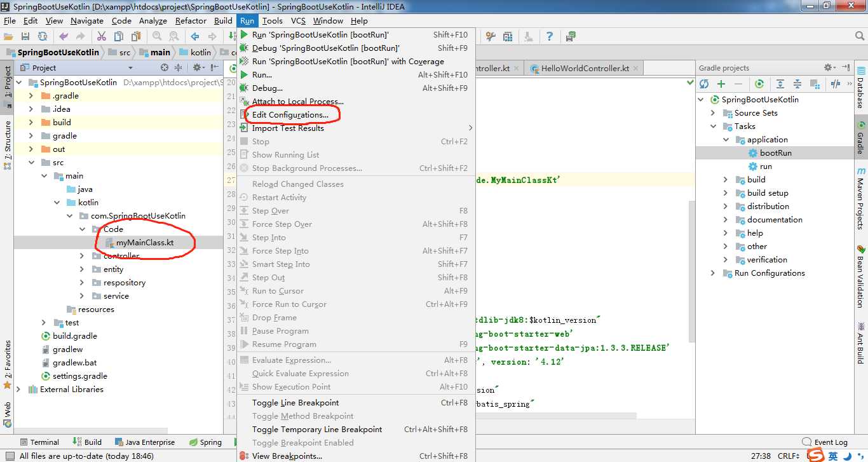Select build.gradle file
This screenshot has height=462, width=868.
[75, 336]
